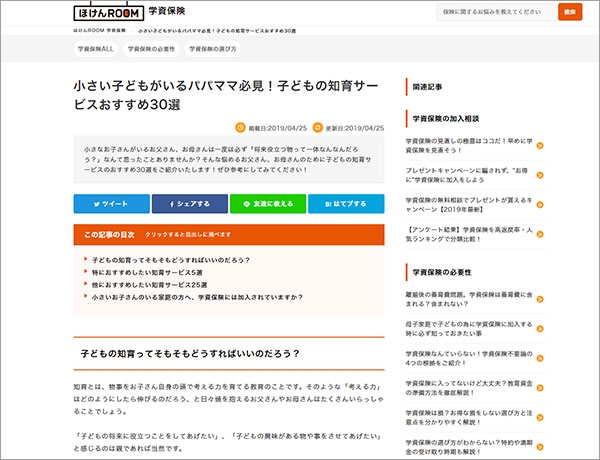Click the orange 検索 search button

tap(570, 13)
